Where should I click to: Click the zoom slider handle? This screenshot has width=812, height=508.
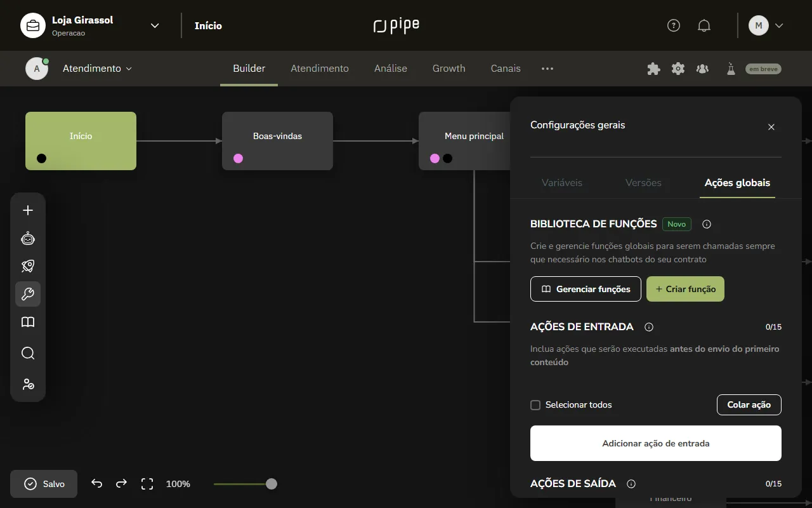(x=272, y=484)
